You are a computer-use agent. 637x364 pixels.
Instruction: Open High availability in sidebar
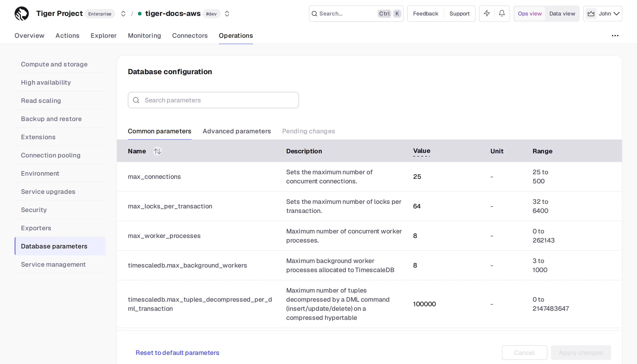(x=60, y=83)
